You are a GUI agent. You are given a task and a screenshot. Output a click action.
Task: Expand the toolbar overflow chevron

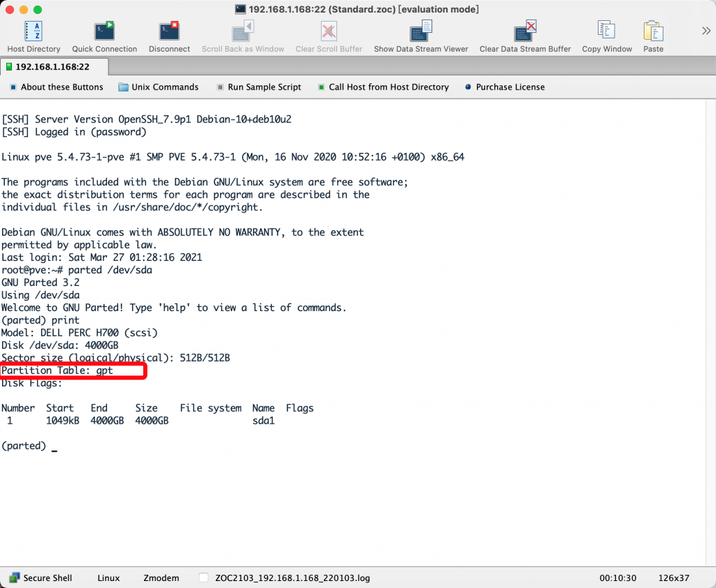click(x=706, y=31)
